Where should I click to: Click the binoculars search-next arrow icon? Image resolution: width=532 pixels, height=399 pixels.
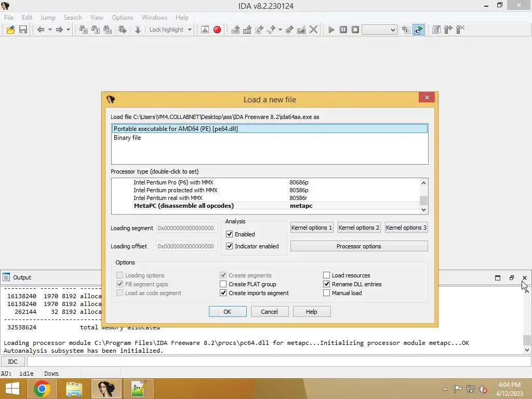click(x=122, y=30)
